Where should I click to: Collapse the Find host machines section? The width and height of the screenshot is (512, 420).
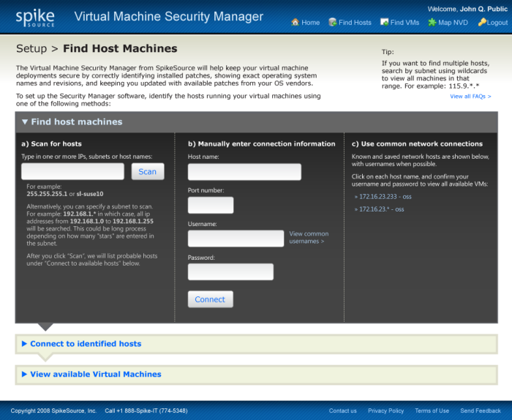[x=72, y=121]
